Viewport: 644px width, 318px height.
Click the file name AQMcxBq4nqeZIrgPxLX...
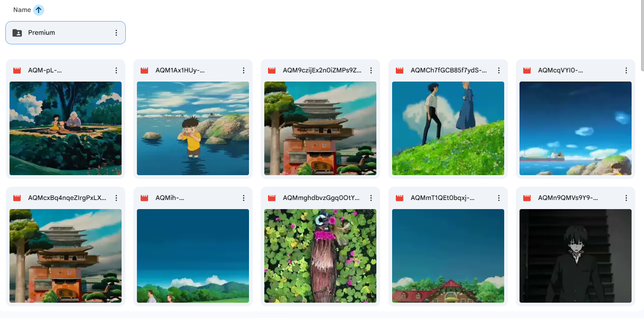click(67, 198)
